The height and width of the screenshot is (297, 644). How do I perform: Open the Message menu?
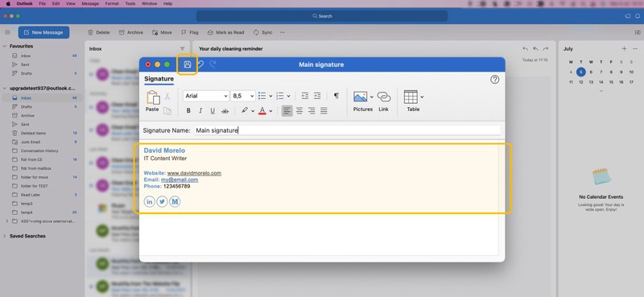(x=90, y=4)
